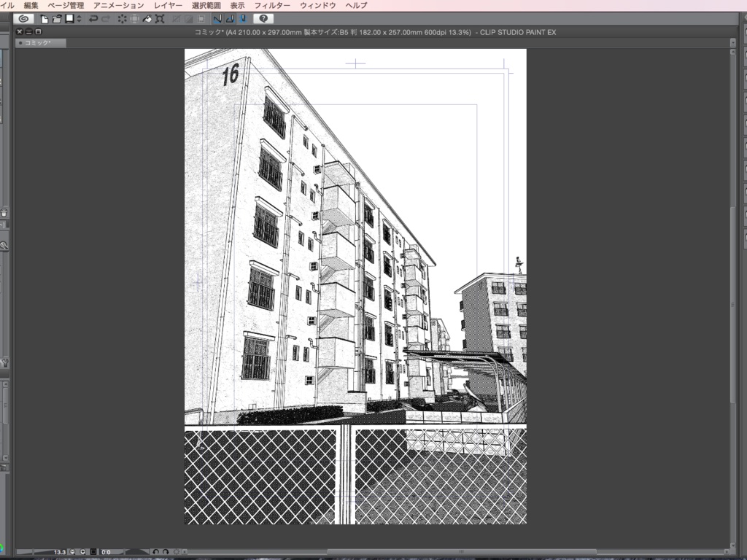This screenshot has width=747, height=560.
Task: Open the CLIP STUDIO start screen icon
Action: click(x=24, y=18)
